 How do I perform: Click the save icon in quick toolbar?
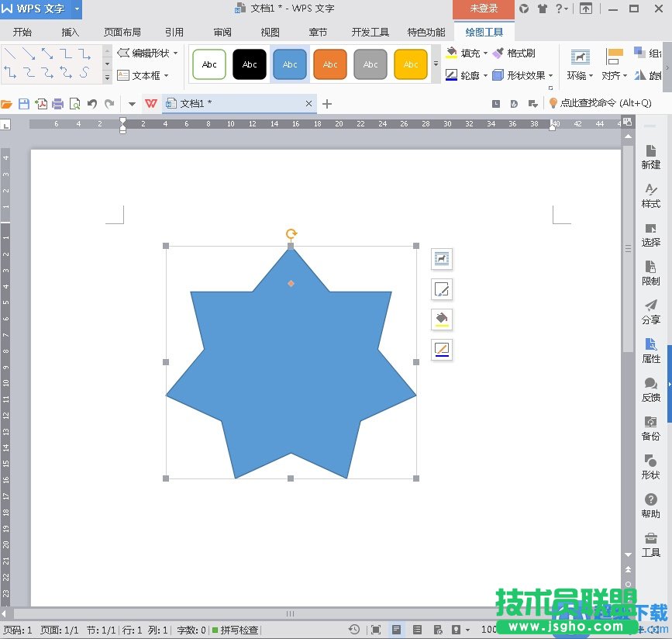pos(23,104)
